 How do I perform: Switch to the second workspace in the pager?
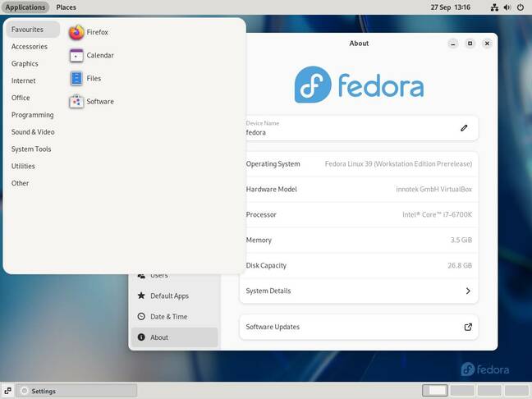tap(462, 391)
